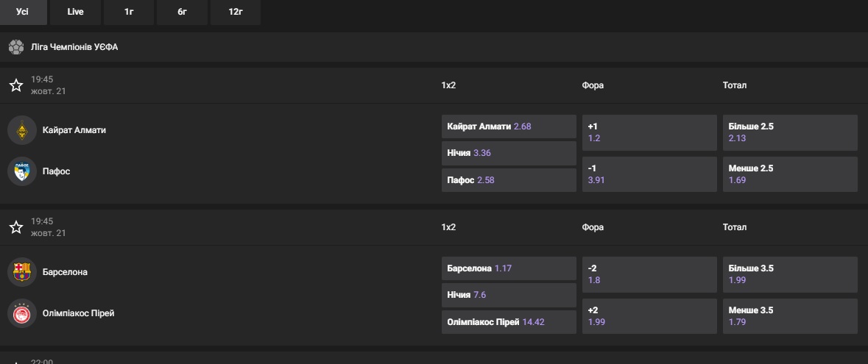Click the Olympiacos Piraeus club logo
Image resolution: width=868 pixels, height=364 pixels.
tap(22, 313)
